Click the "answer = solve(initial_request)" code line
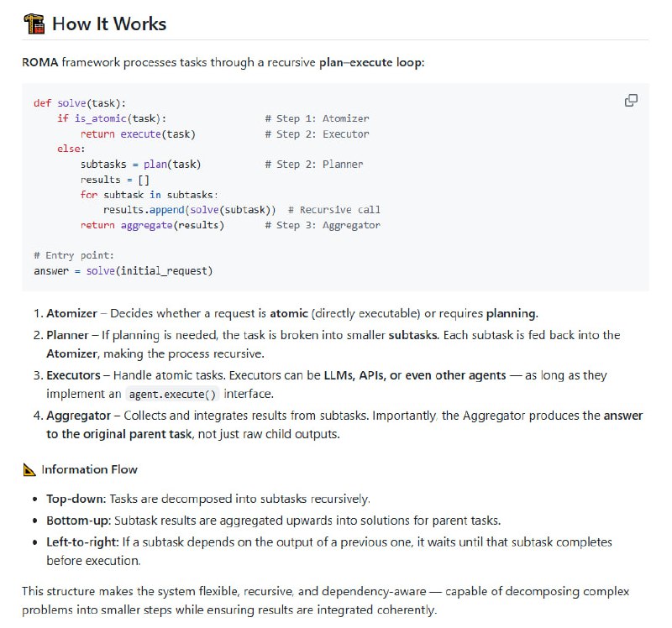The height and width of the screenshot is (628, 672). (x=123, y=270)
